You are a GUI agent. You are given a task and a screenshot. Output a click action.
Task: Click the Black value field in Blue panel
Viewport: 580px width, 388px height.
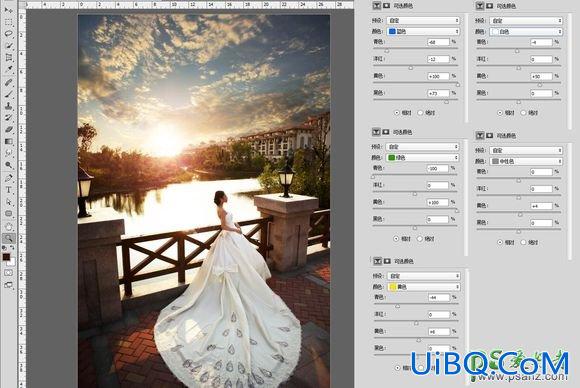pos(438,93)
